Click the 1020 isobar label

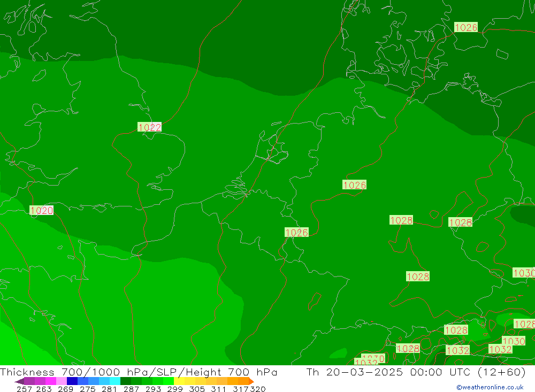(42, 210)
